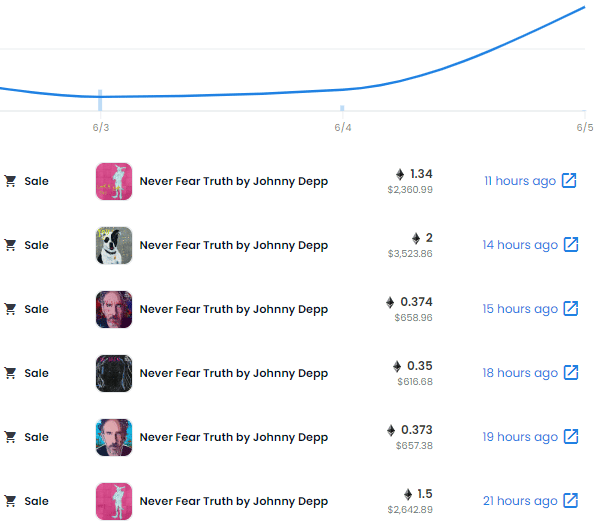
Task: Open Never Fear Truth name in 1.34 sale row
Action: 234,182
